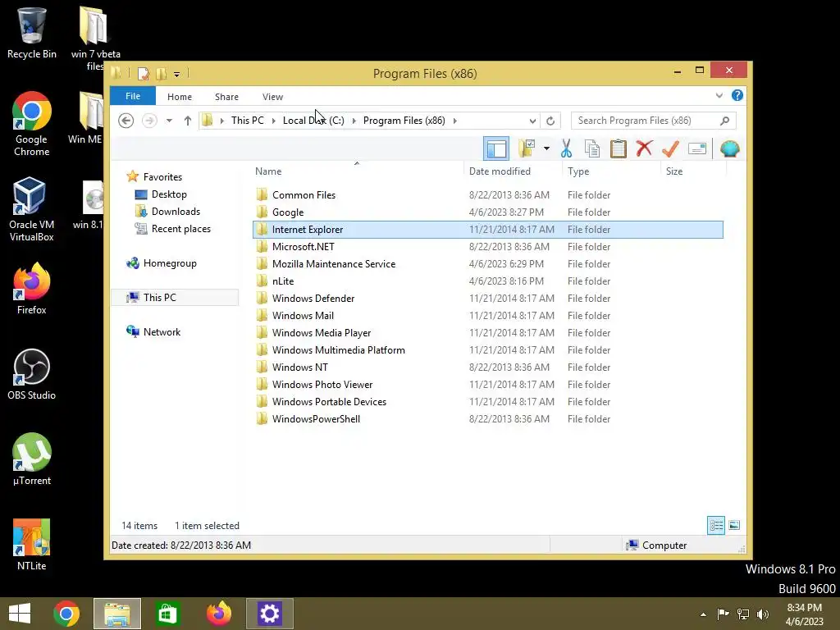Open the Home ribbon tab
Screen dimensions: 840x630
point(180,97)
